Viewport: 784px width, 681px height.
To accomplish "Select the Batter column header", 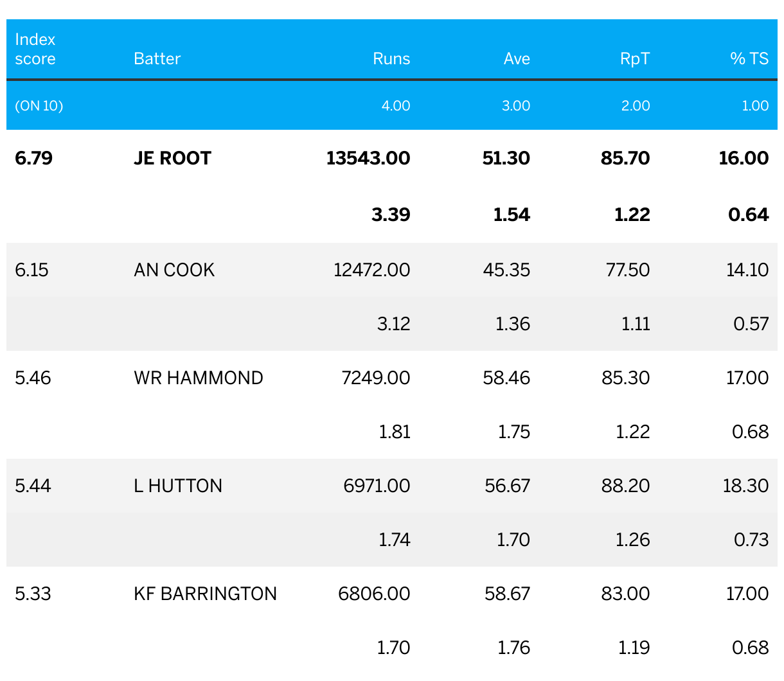I will pos(157,58).
